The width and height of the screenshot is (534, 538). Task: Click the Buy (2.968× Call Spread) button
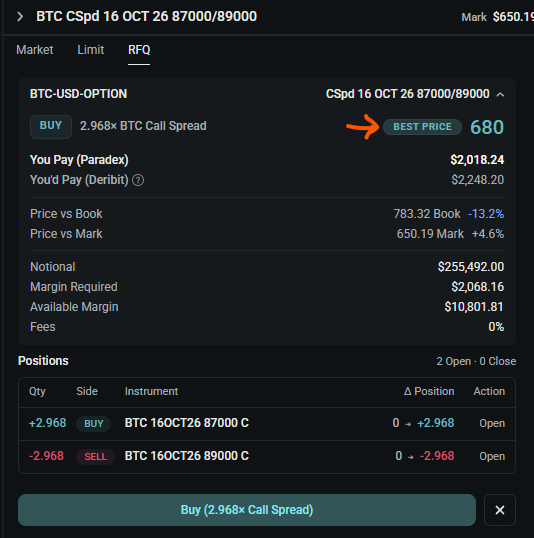247,510
